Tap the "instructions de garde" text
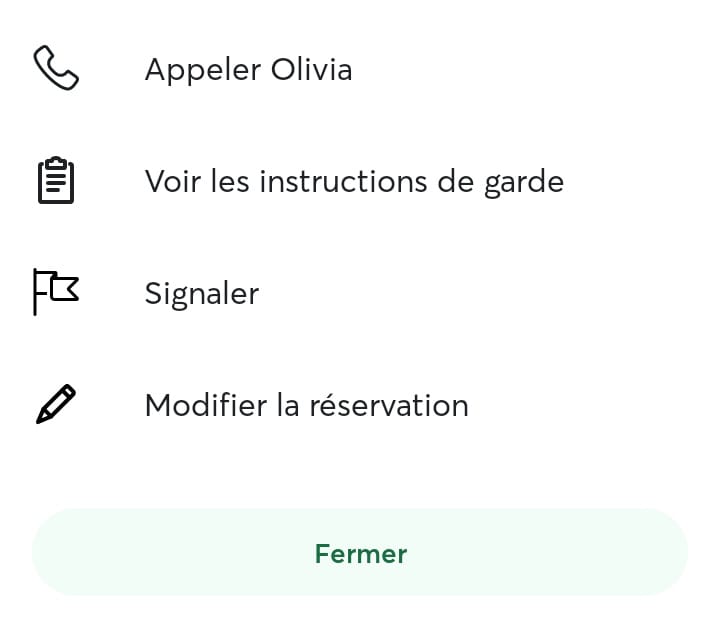 click(412, 182)
